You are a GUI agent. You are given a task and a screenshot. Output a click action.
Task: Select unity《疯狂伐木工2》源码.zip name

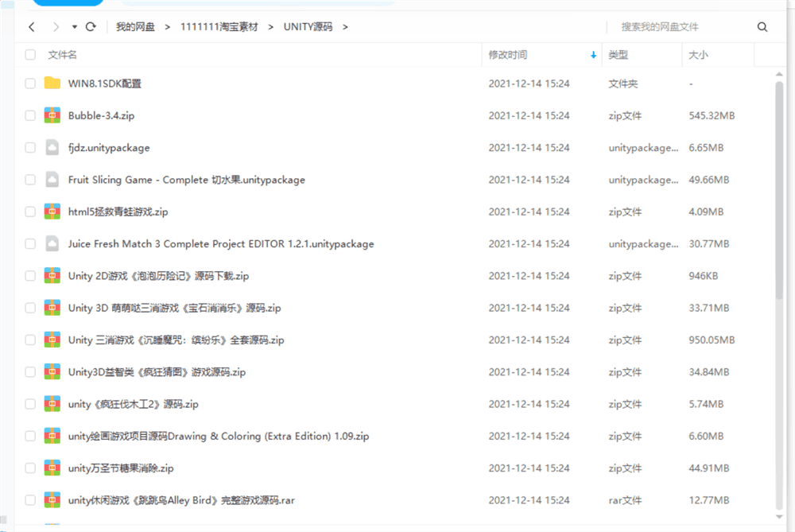[x=134, y=404]
